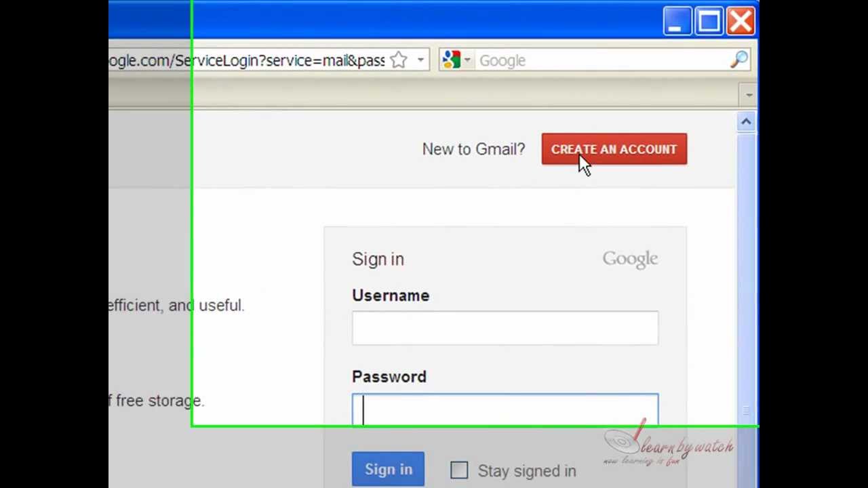The height and width of the screenshot is (488, 868).
Task: Click the address bar URL text
Action: click(248, 60)
